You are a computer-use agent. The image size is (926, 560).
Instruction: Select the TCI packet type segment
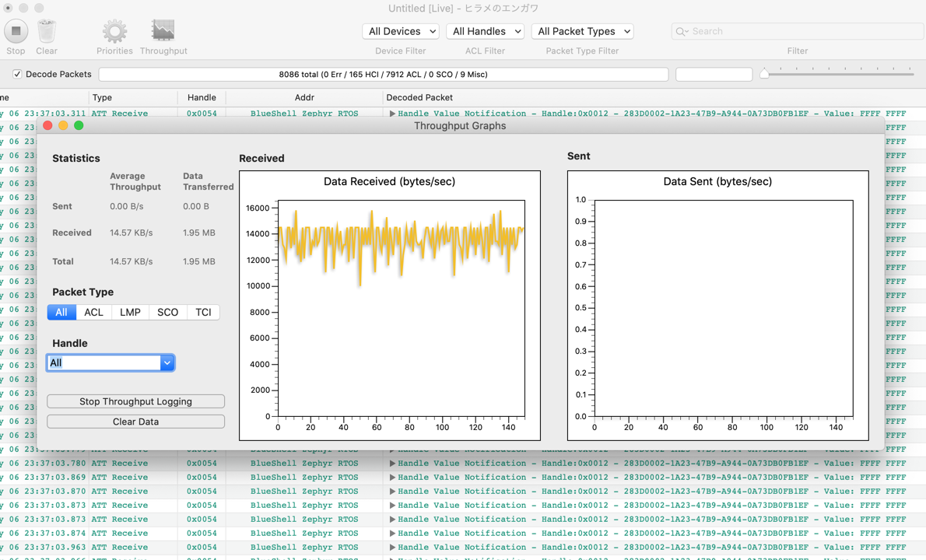click(x=203, y=312)
